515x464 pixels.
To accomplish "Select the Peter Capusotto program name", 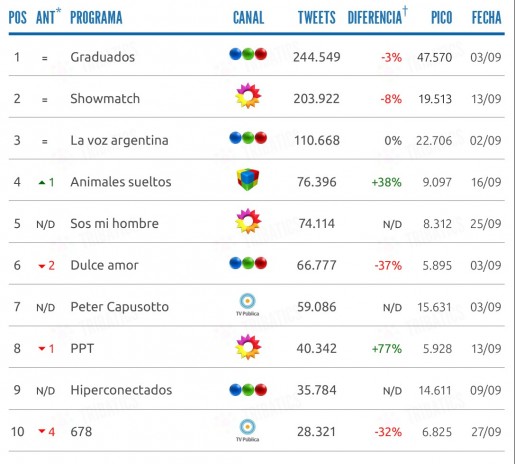I will 120,307.
